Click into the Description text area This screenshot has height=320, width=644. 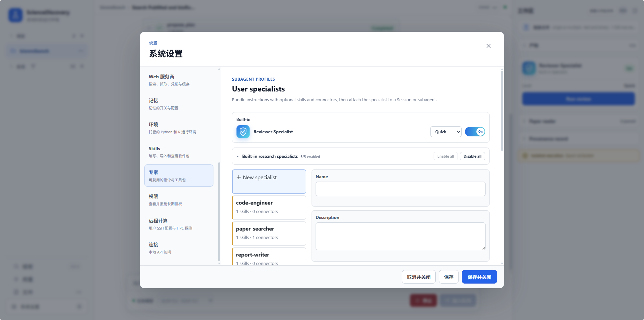tap(400, 236)
